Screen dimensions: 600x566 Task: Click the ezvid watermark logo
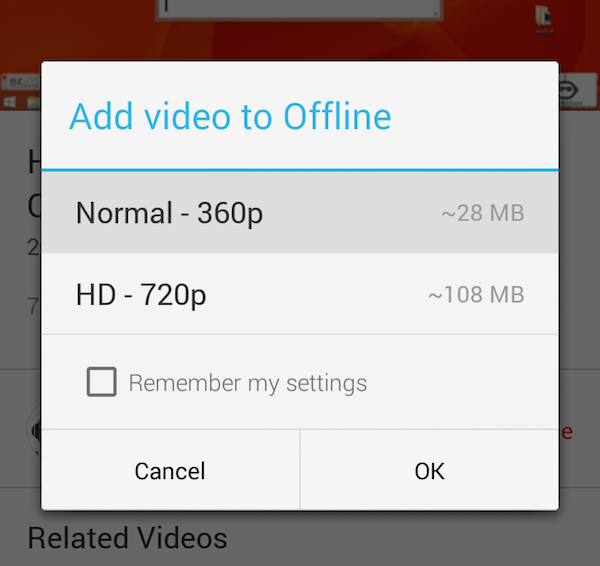click(x=21, y=82)
